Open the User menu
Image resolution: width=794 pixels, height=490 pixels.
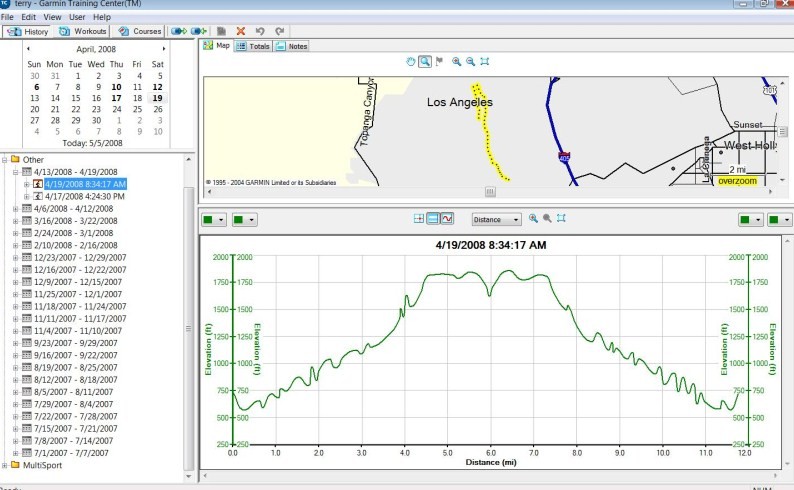coord(77,17)
